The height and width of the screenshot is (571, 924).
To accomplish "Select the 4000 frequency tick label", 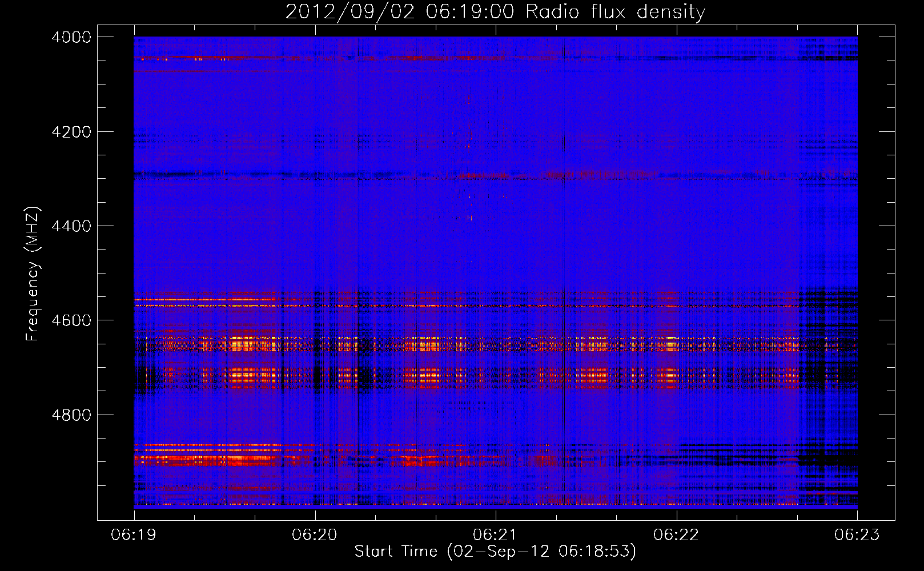I will pos(71,37).
